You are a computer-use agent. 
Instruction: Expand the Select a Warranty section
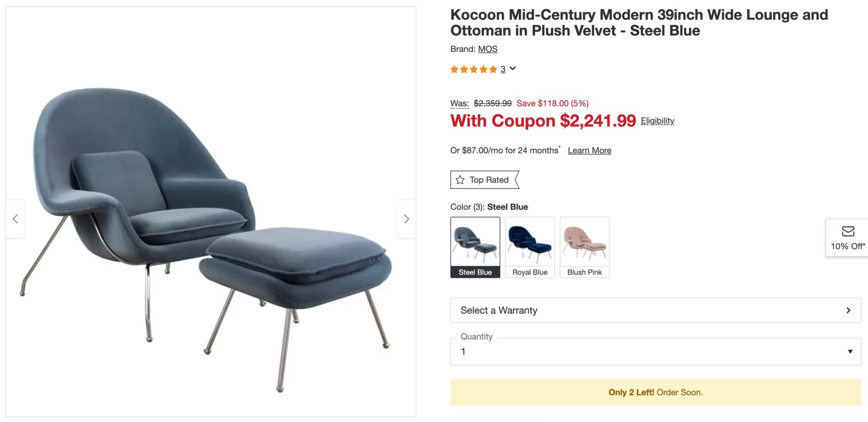pos(656,310)
